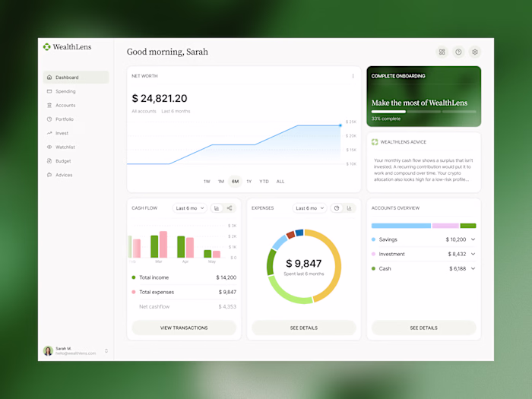Click the Good morning, Sarah heading

[x=167, y=52]
